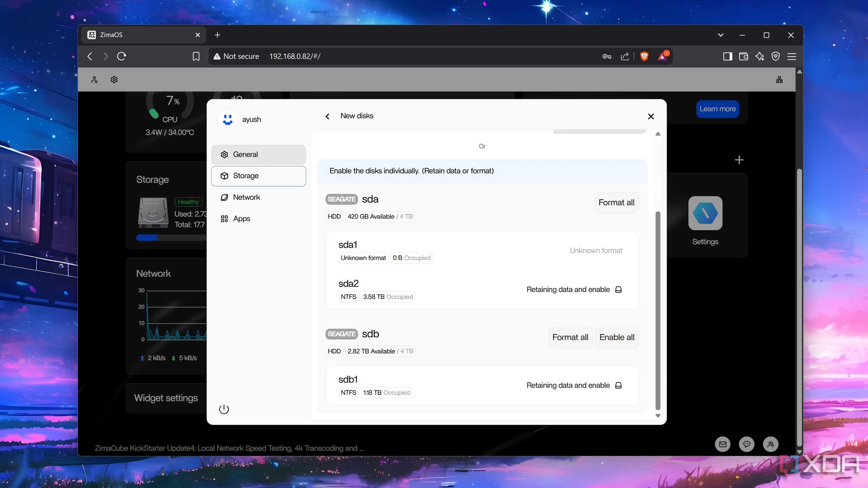Open the Apps settings section
The height and width of the screenshot is (488, 868).
click(258, 218)
